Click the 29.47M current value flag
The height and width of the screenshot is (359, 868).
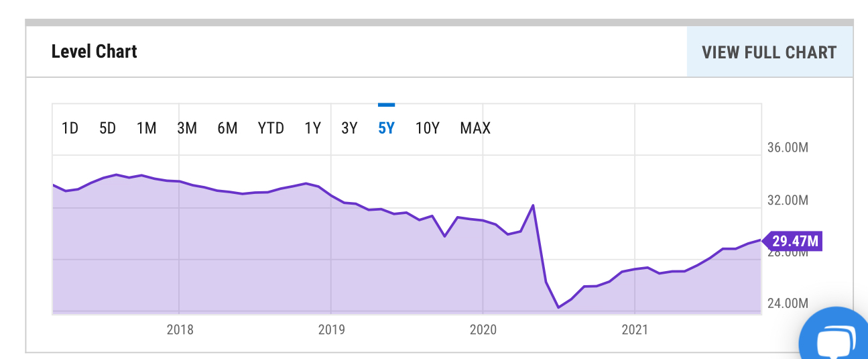(x=796, y=240)
